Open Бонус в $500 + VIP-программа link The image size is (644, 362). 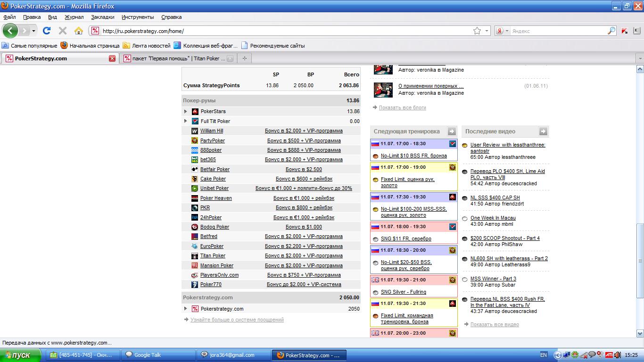tap(304, 140)
